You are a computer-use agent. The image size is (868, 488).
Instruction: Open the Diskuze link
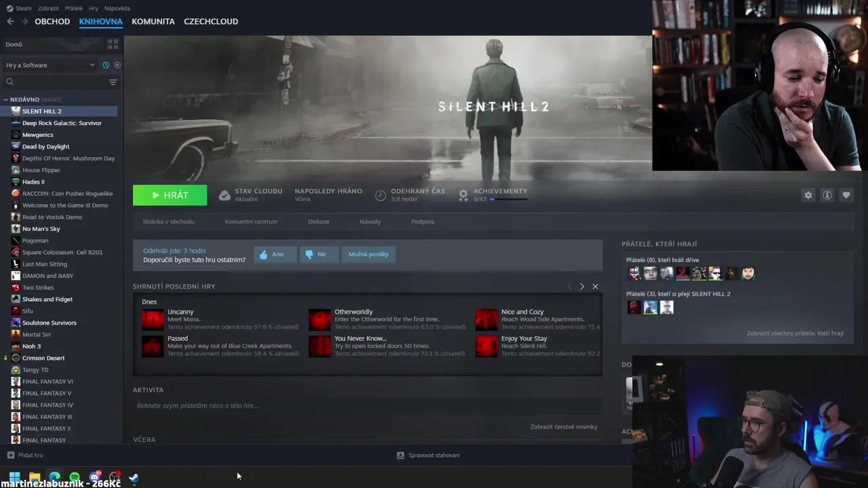click(x=319, y=222)
